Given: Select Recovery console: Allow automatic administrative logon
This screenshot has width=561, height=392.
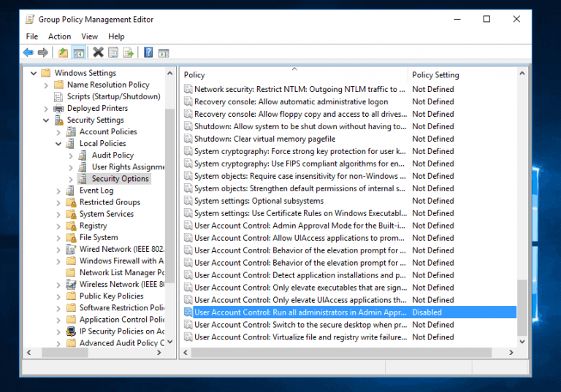Looking at the screenshot, I should 291,101.
